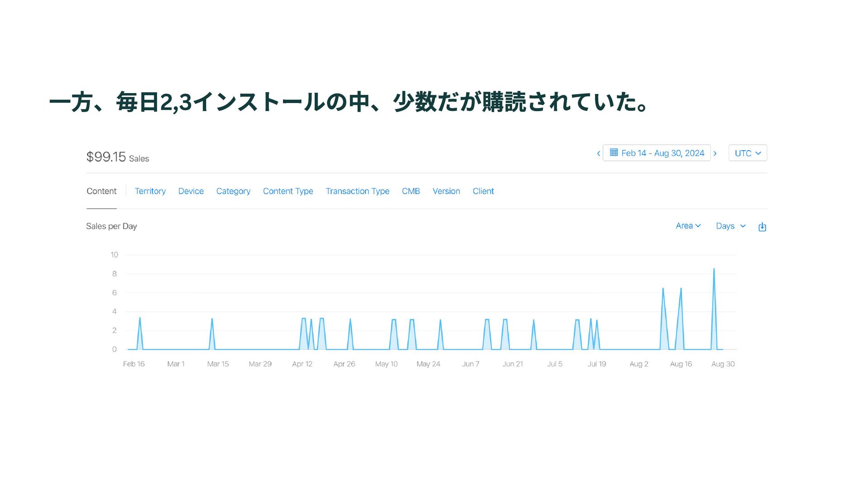Select the Content tab
This screenshot has width=868, height=488.
(x=101, y=191)
